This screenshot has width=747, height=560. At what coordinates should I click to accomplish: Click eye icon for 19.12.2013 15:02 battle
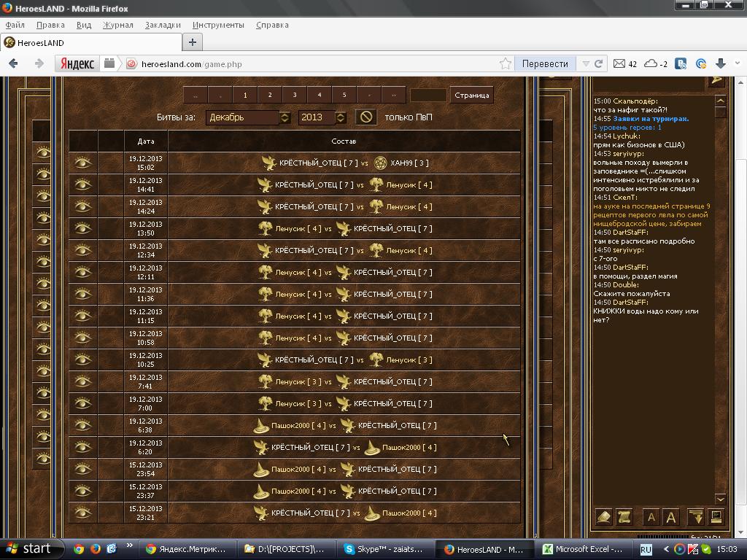82,163
